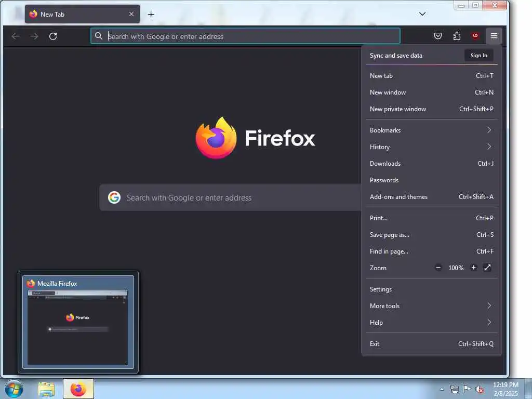Expand the History submenu
The width and height of the screenshot is (532, 399).
tap(432, 147)
